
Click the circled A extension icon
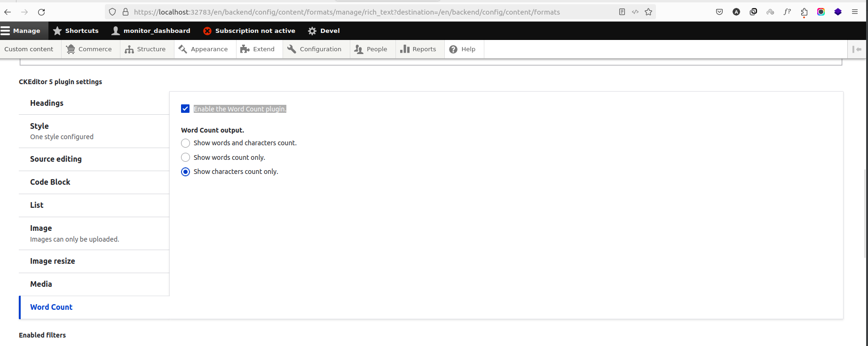click(x=736, y=12)
